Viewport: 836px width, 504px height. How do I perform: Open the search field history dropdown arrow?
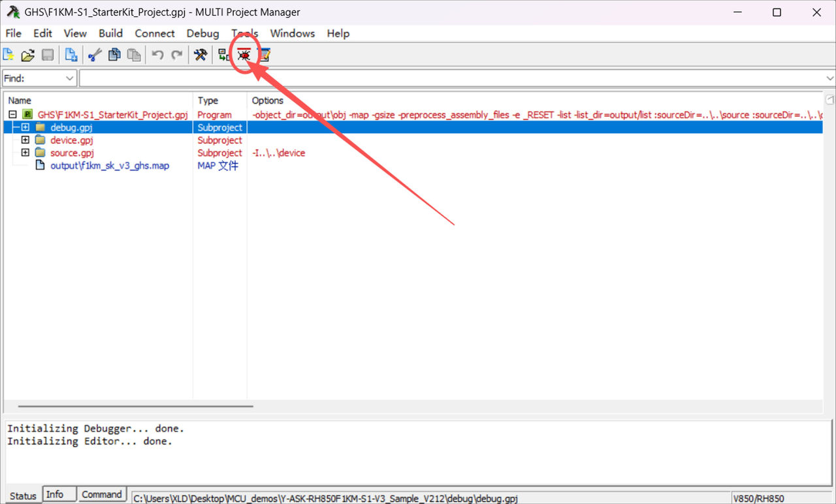[829, 78]
